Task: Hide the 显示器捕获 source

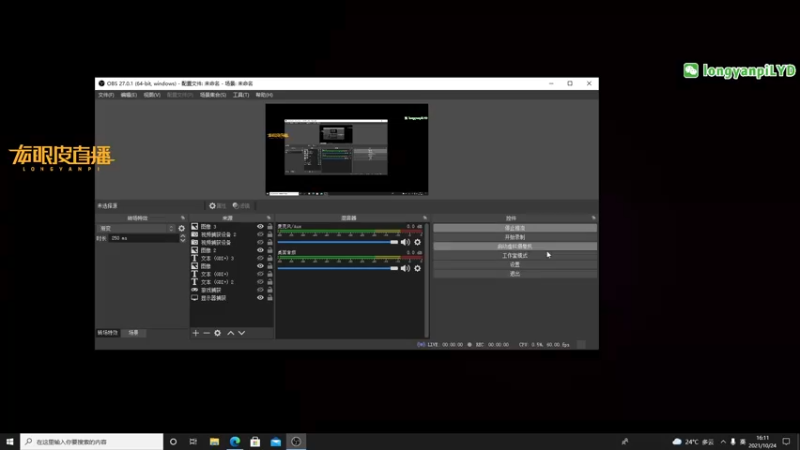Action: click(260, 297)
